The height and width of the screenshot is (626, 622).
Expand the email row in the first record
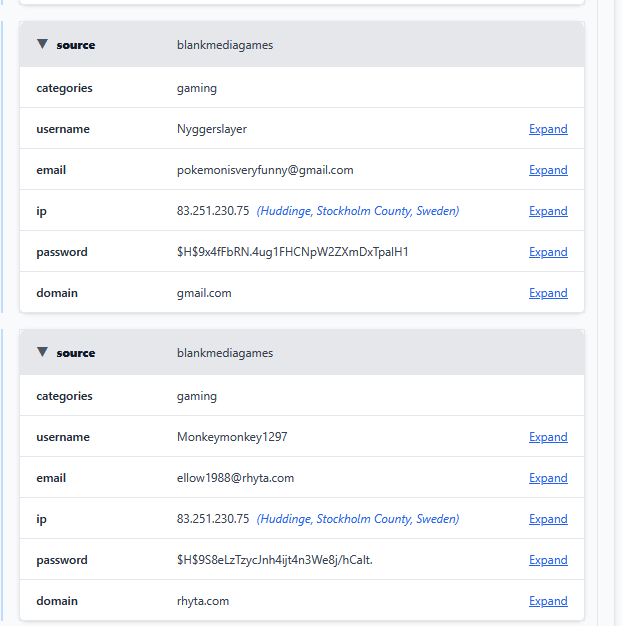click(548, 170)
